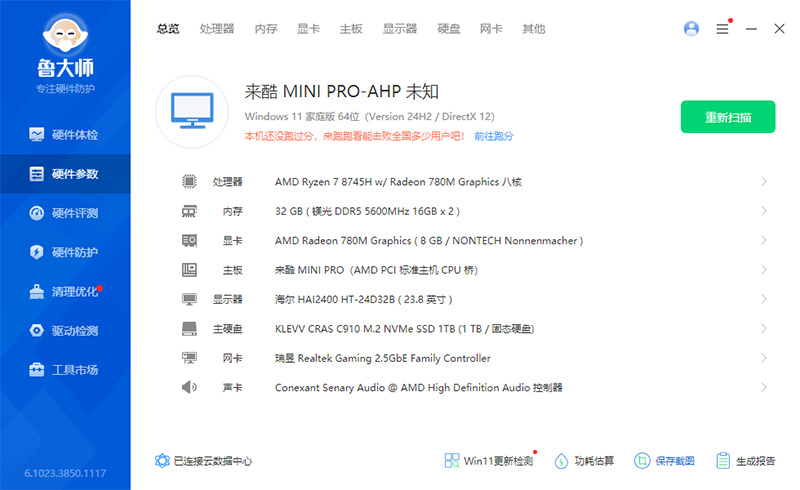The image size is (800, 490).
Task: Open the user account avatar
Action: [x=691, y=29]
